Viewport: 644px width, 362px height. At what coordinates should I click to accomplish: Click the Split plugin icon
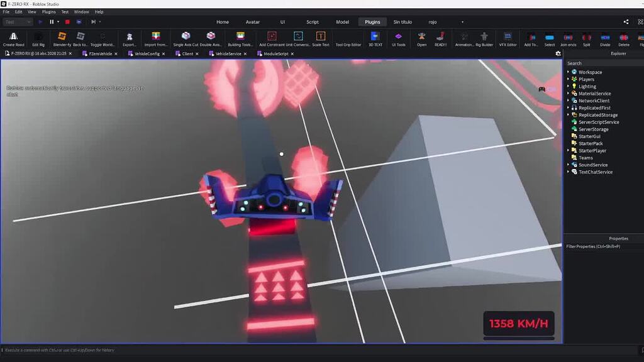point(587,39)
